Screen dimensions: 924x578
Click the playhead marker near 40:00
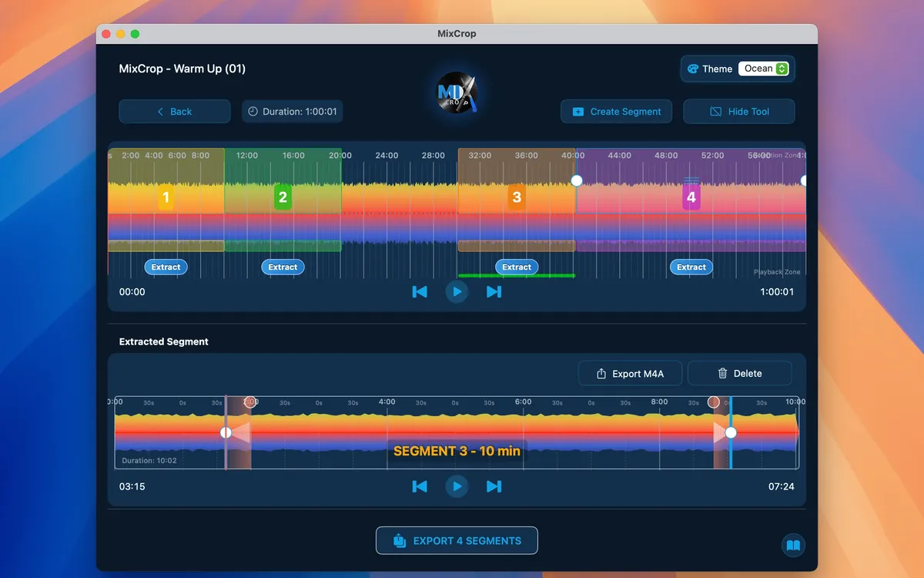pos(577,180)
